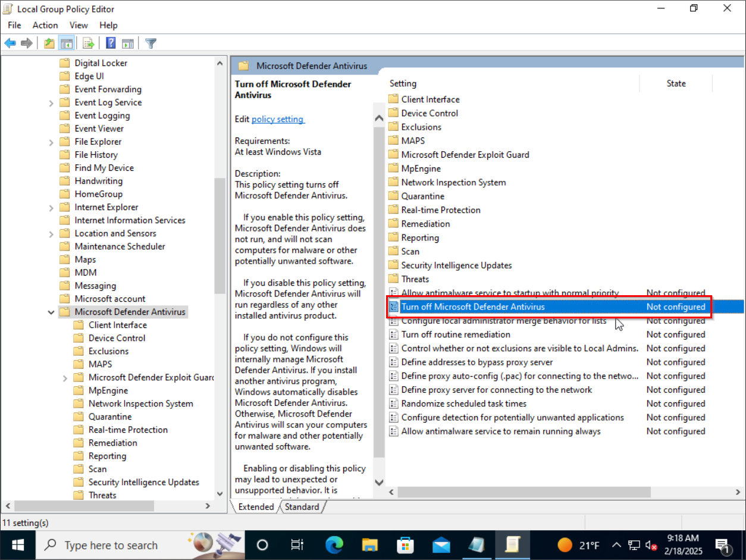Image resolution: width=746 pixels, height=560 pixels.
Task: Select 'Control whether or not exclusions are visible' setting
Action: point(520,348)
